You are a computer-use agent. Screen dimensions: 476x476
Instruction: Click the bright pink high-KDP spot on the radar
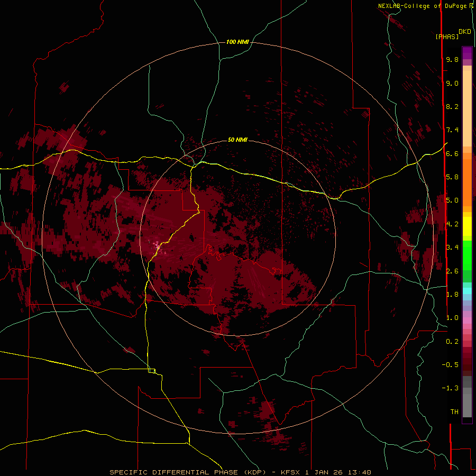(x=157, y=245)
